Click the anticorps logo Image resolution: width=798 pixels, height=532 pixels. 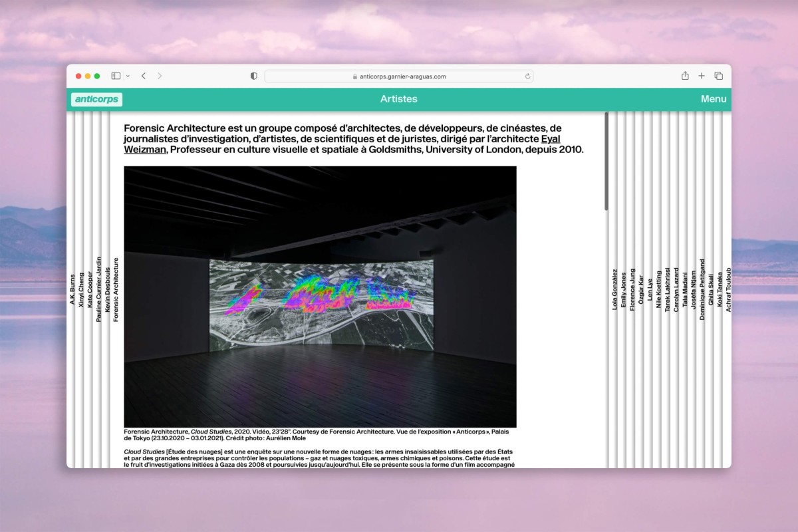pos(97,99)
